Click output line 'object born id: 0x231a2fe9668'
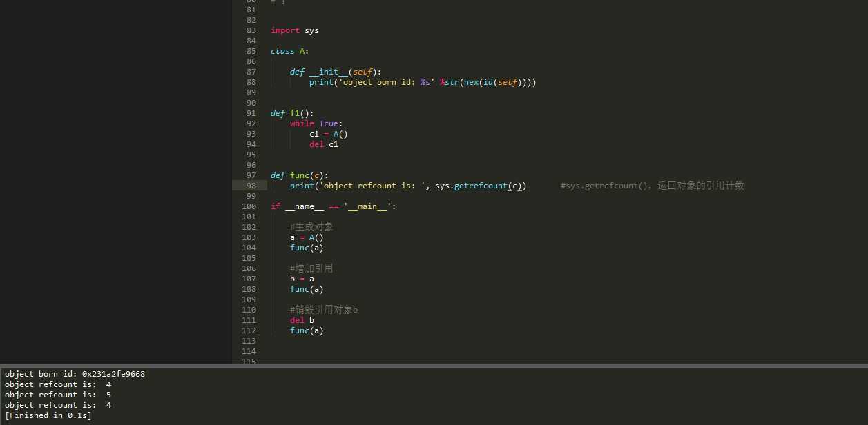Image resolution: width=868 pixels, height=425 pixels. click(x=75, y=374)
